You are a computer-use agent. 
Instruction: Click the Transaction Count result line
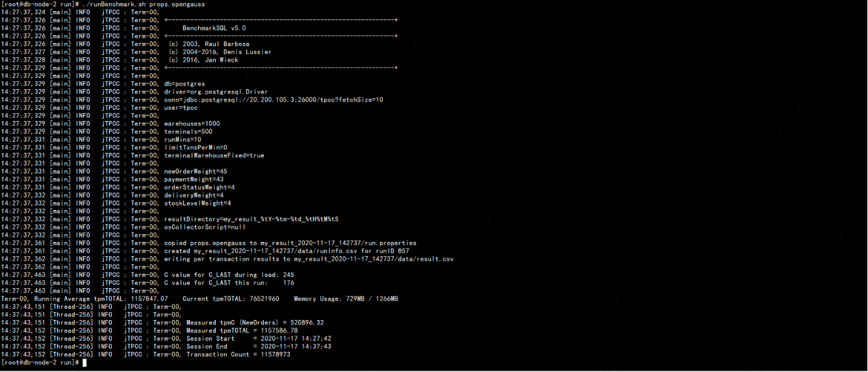point(238,354)
